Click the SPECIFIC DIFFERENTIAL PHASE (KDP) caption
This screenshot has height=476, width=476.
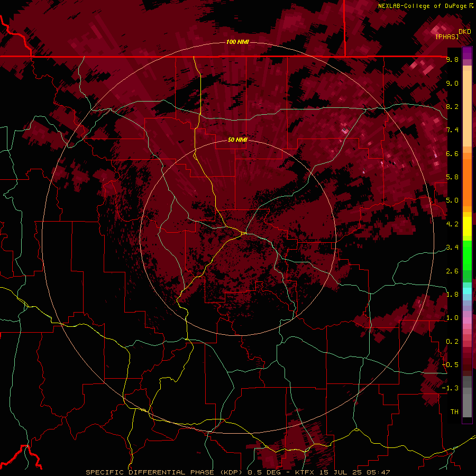coord(165,472)
